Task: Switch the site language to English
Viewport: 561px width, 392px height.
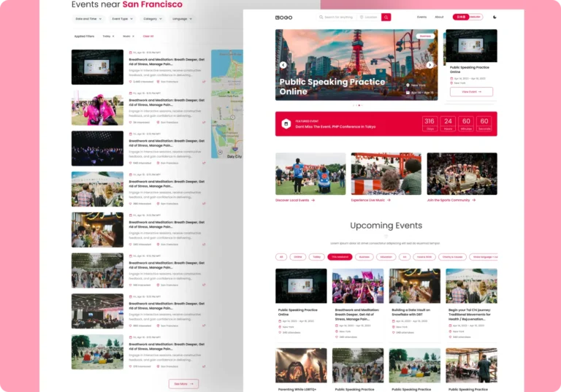Action: click(x=475, y=17)
